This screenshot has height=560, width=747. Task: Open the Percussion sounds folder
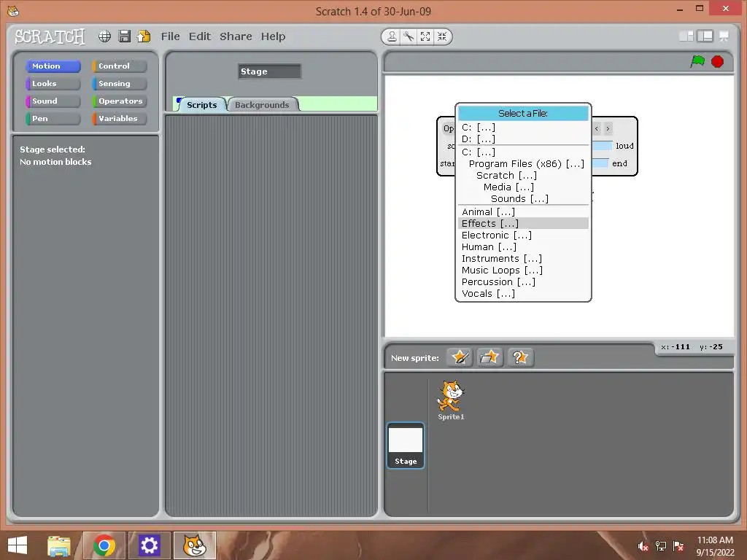pyautogui.click(x=523, y=282)
